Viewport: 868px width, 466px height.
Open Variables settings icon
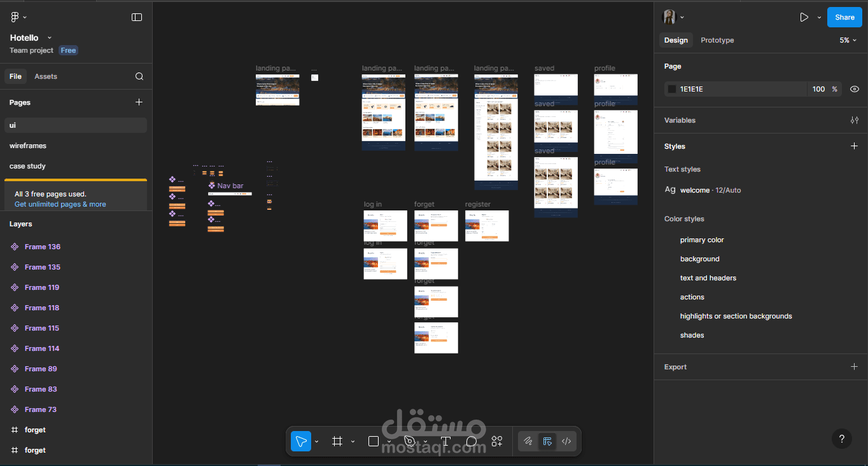[x=855, y=120]
